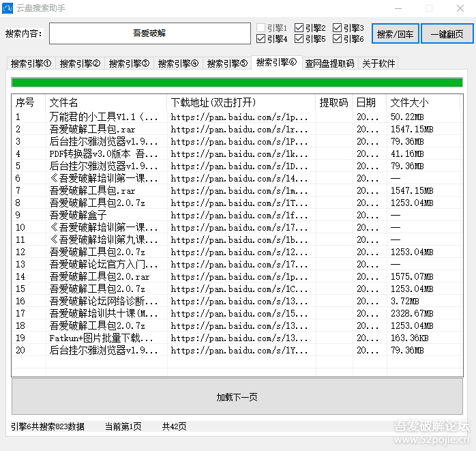Select row 吾爱破解盒子
This screenshot has width=476, height=451.
pos(237,216)
